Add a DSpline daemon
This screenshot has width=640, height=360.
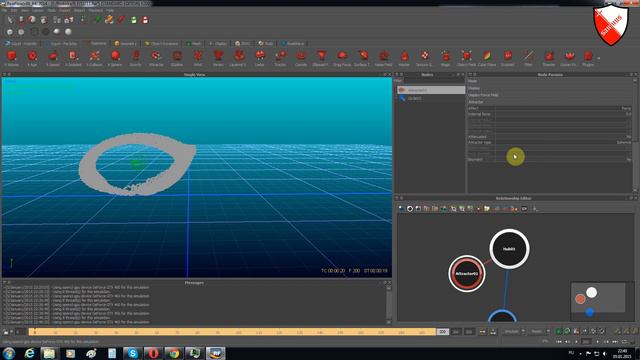pyautogui.click(x=177, y=58)
